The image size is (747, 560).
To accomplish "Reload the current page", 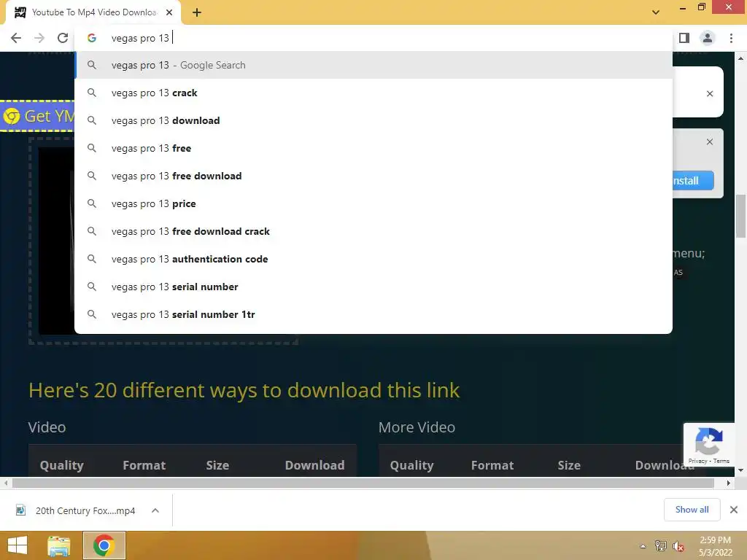I will (63, 38).
